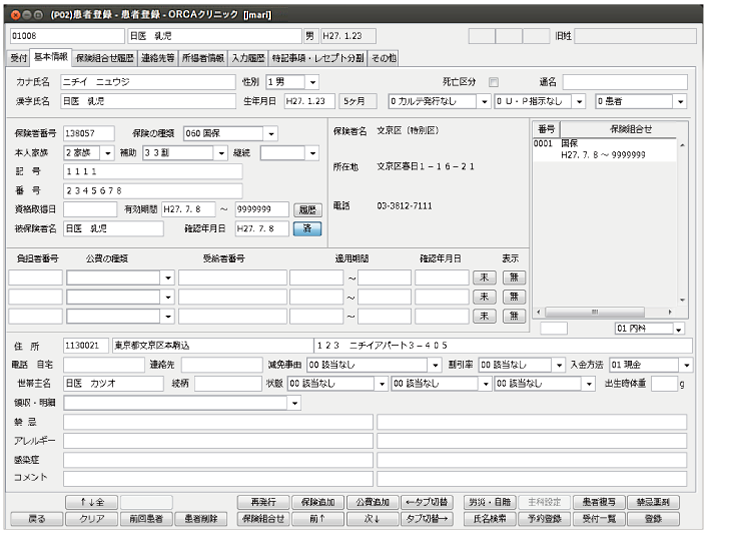The height and width of the screenshot is (549, 730).
Task: Expand the 0 患者 dropdown
Action: 681,102
